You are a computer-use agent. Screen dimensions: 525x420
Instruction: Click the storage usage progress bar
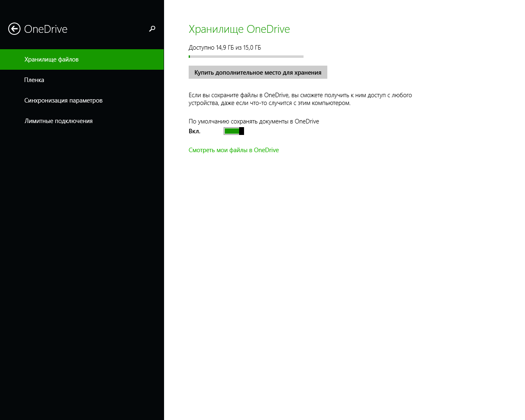[x=246, y=57]
